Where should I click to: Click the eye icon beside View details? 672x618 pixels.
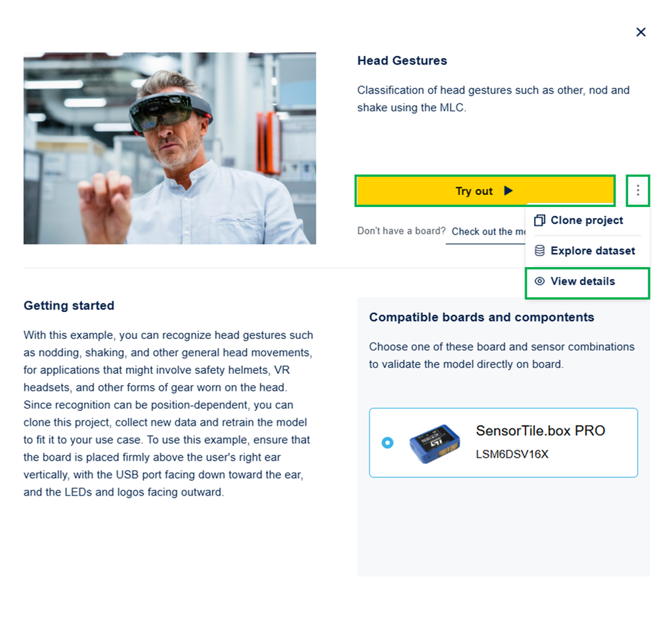pos(539,281)
